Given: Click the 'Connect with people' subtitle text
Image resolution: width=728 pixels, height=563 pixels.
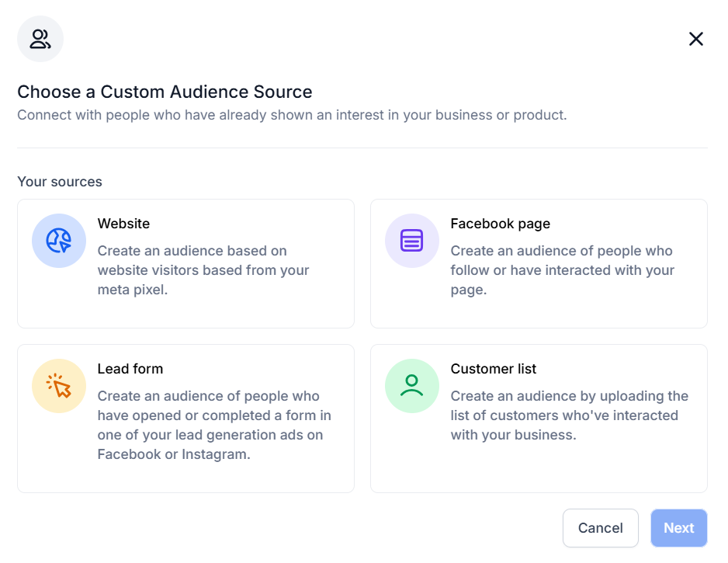Looking at the screenshot, I should (292, 115).
